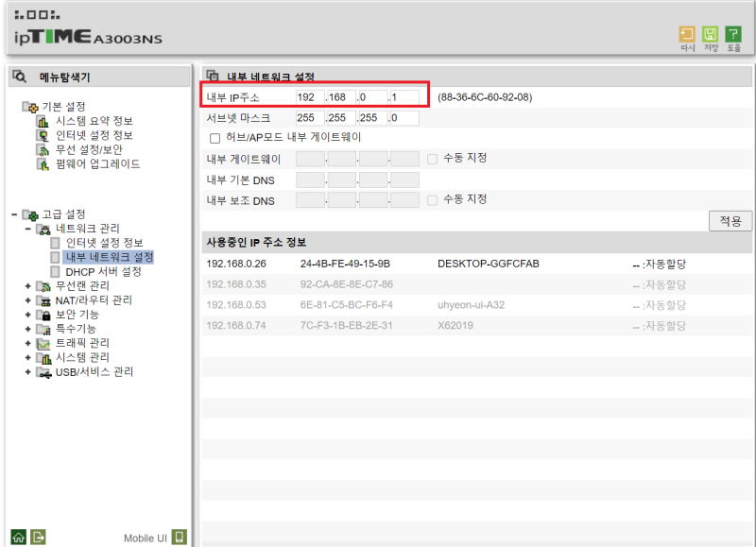The height and width of the screenshot is (547, 756).
Task: Check 수동 지정 beside 내부 보조 DNS
Action: (431, 199)
